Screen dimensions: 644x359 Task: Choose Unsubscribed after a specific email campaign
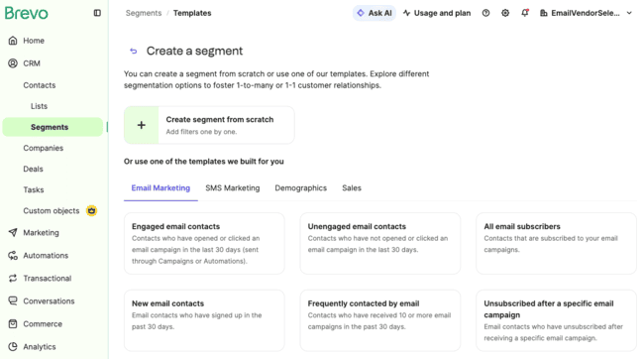(x=556, y=320)
